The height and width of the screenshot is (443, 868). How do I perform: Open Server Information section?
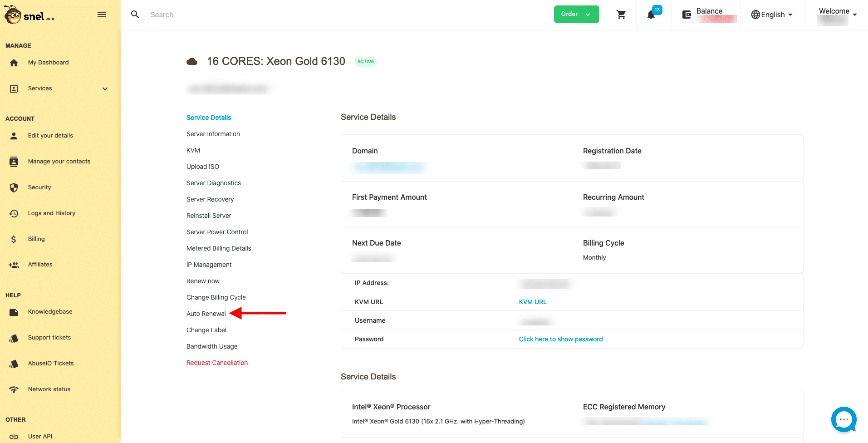coord(213,134)
